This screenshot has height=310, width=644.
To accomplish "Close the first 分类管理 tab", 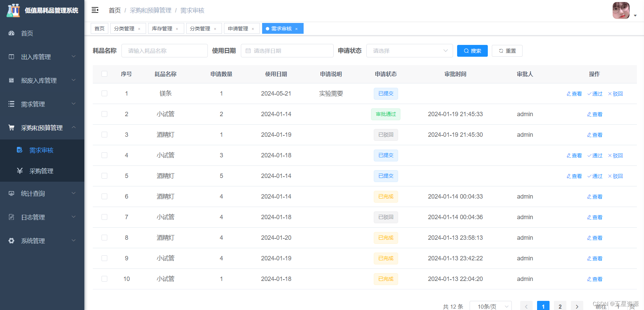I will 139,29.
